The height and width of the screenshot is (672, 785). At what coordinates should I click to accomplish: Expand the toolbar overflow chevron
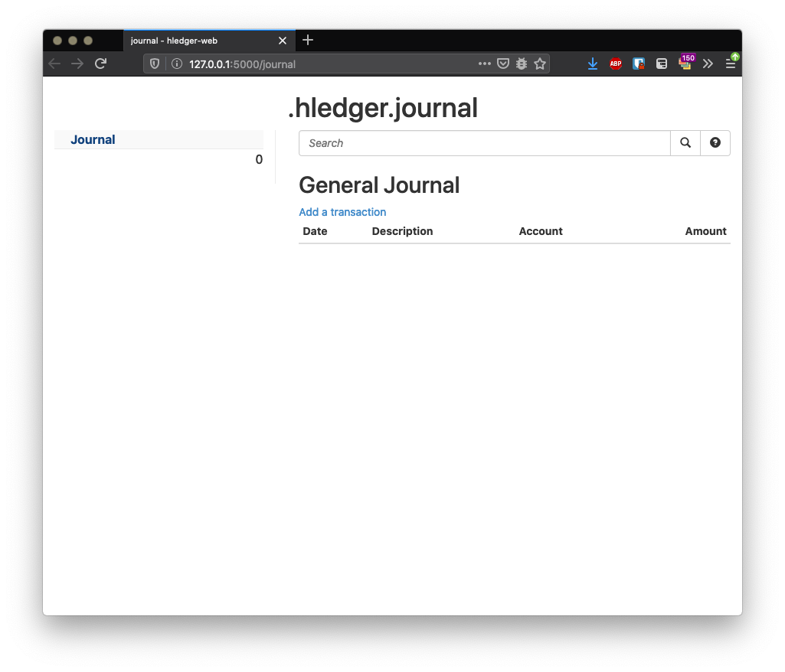click(x=708, y=64)
